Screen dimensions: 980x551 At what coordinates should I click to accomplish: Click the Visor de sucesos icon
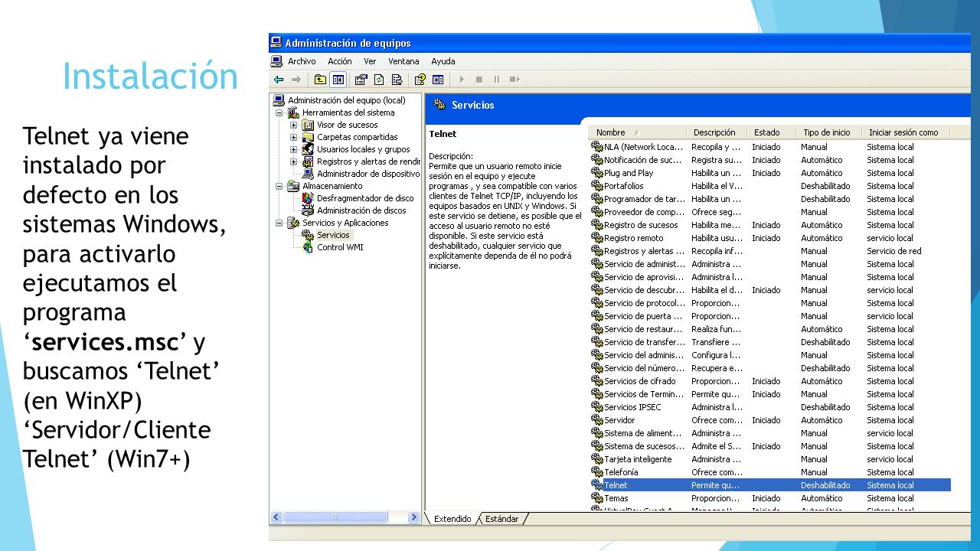pos(308,125)
